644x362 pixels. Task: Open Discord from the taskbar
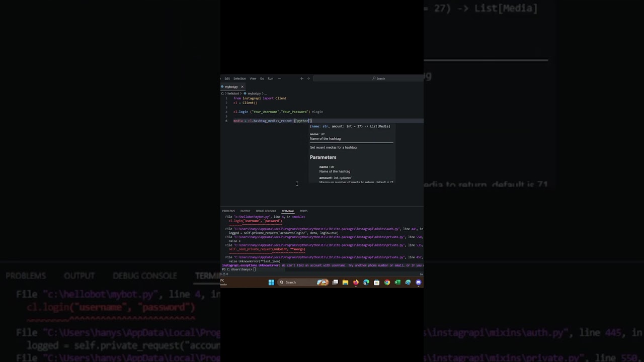(418, 282)
